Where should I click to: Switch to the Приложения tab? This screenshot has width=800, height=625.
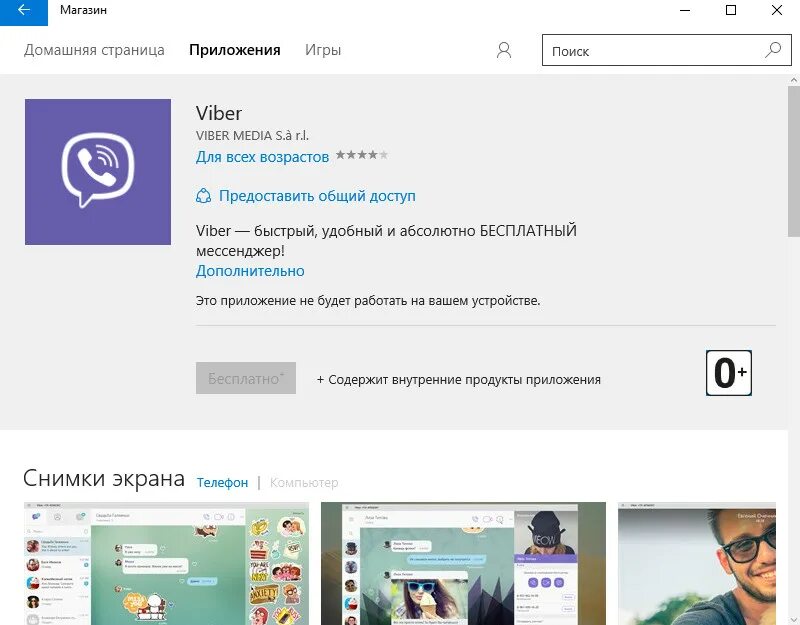point(235,50)
